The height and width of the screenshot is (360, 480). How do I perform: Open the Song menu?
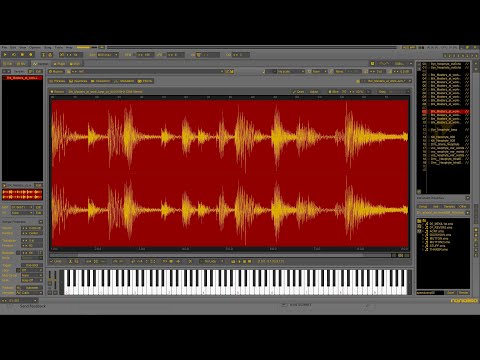[48, 48]
